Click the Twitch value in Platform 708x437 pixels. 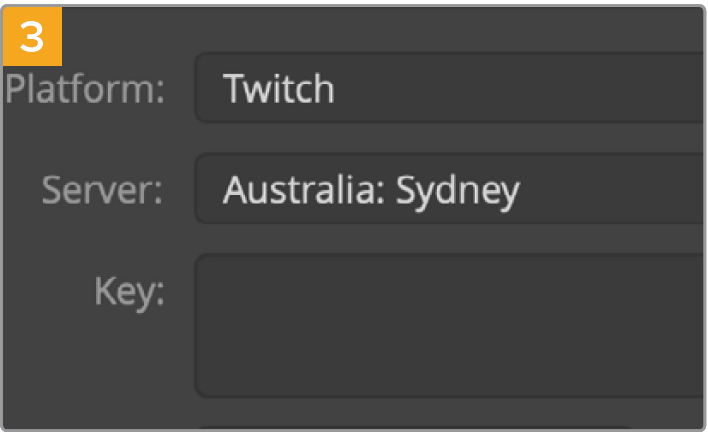[279, 89]
